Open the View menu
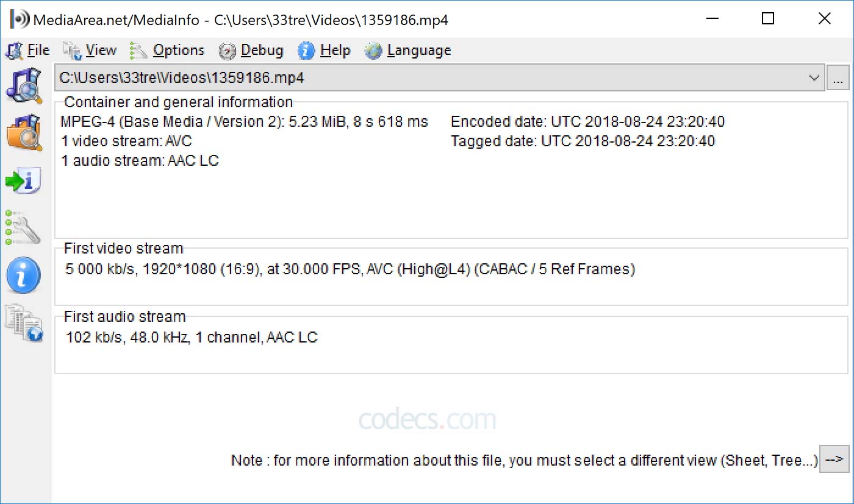 (x=101, y=50)
